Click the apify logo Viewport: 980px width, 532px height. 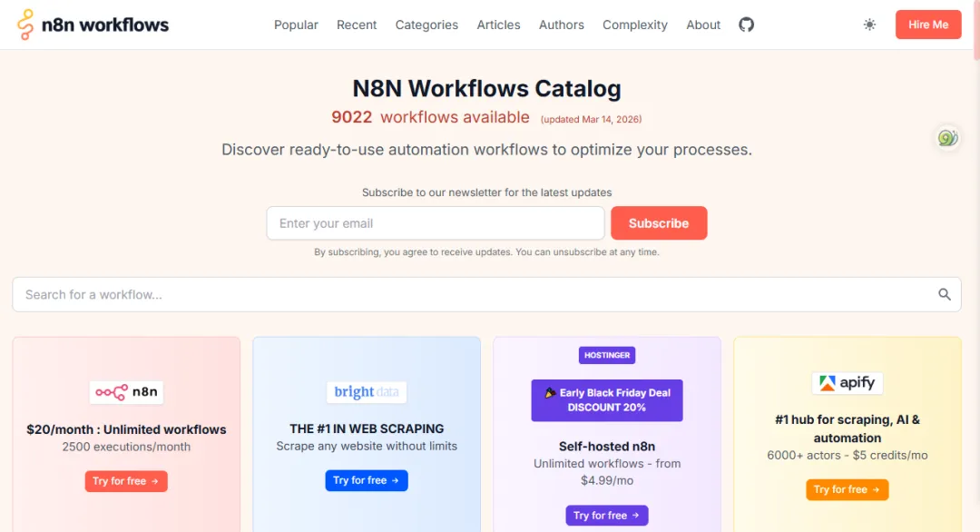click(847, 382)
